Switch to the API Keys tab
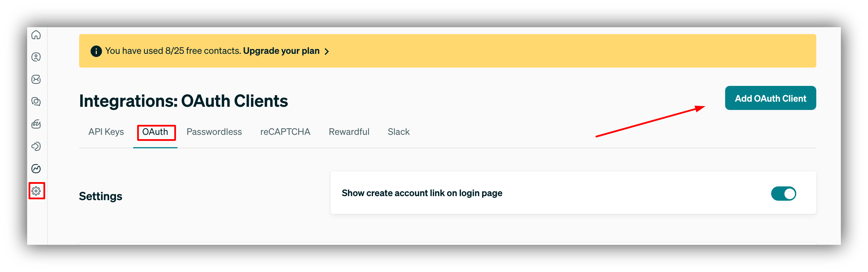Screen dimensions: 868x272 106,132
